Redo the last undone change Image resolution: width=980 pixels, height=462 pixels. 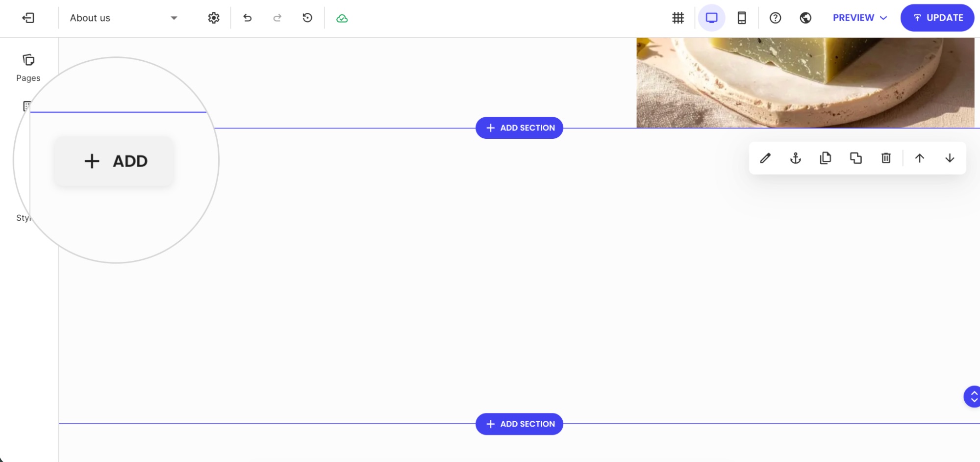[277, 18]
